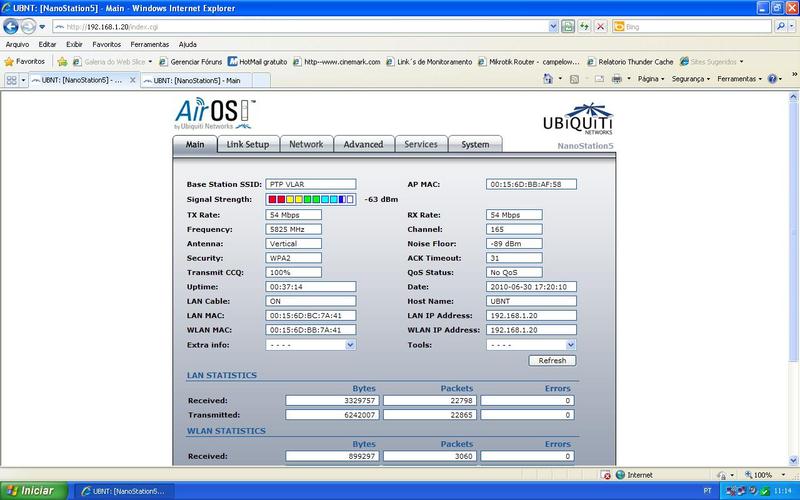The height and width of the screenshot is (500, 800).
Task: Open the Segurança command dropdown
Action: 691,79
